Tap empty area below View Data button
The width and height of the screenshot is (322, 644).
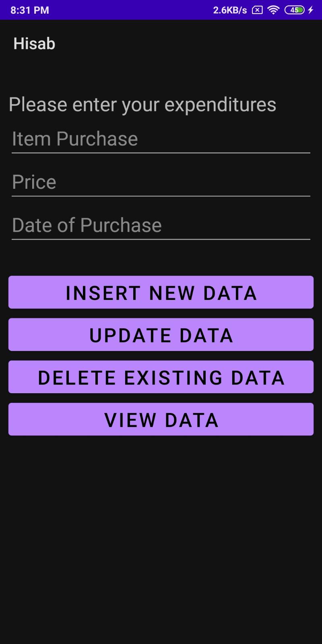pos(161,539)
